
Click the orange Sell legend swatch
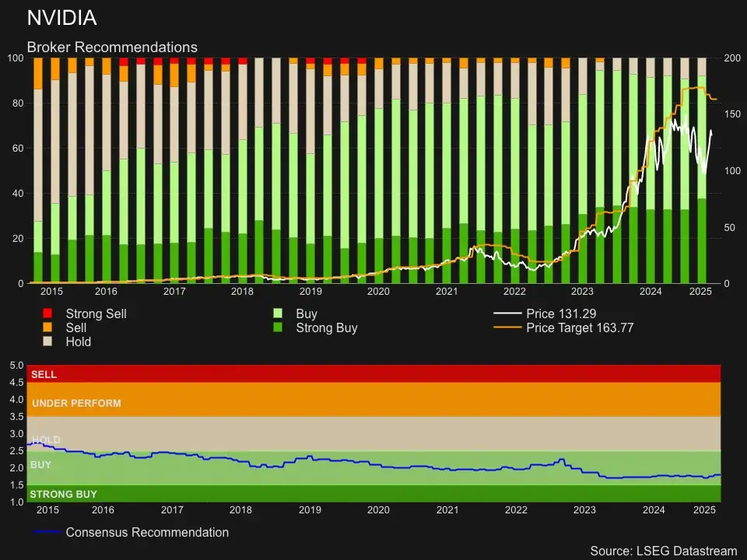point(47,327)
